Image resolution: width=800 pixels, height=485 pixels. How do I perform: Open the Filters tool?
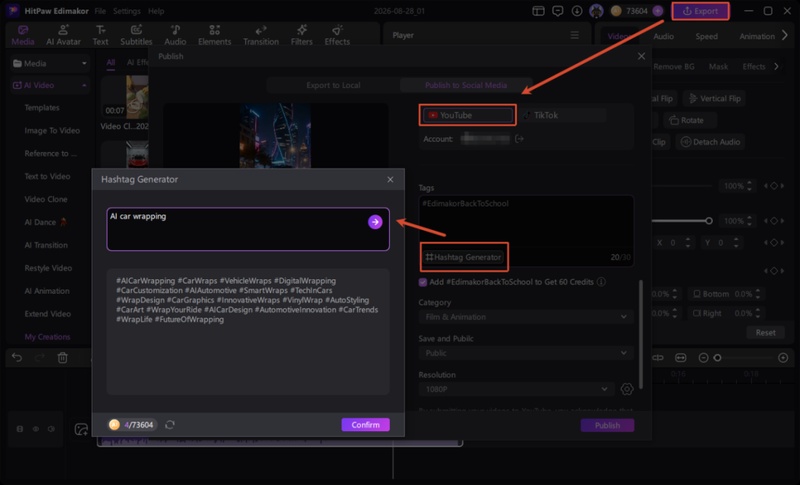tap(302, 35)
